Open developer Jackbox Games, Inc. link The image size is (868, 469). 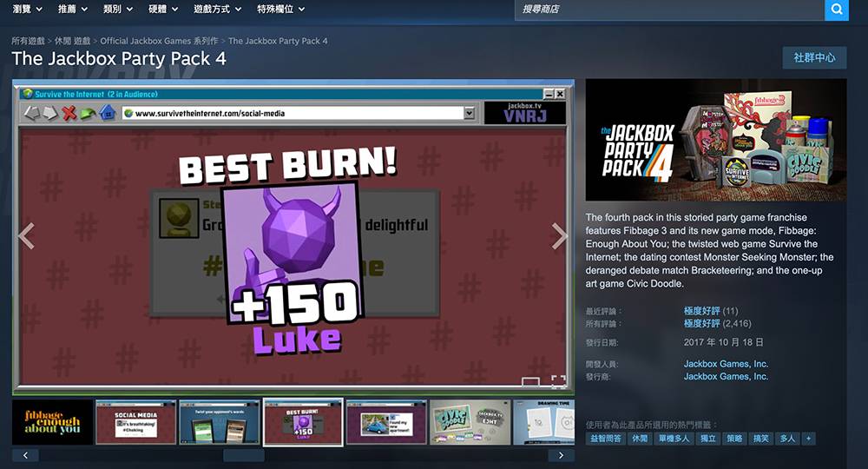[x=726, y=364]
